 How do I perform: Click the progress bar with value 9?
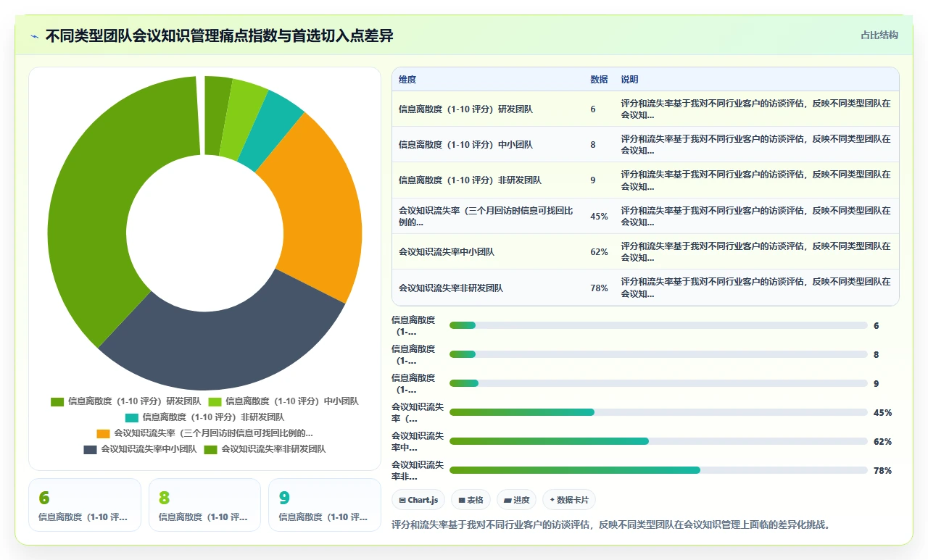[658, 383]
